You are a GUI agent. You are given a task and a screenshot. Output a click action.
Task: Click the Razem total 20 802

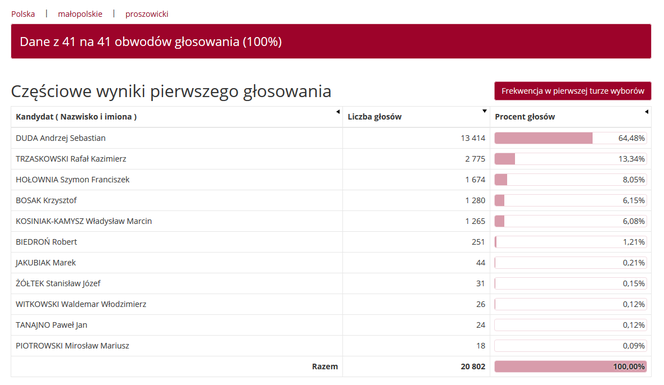[x=473, y=366]
